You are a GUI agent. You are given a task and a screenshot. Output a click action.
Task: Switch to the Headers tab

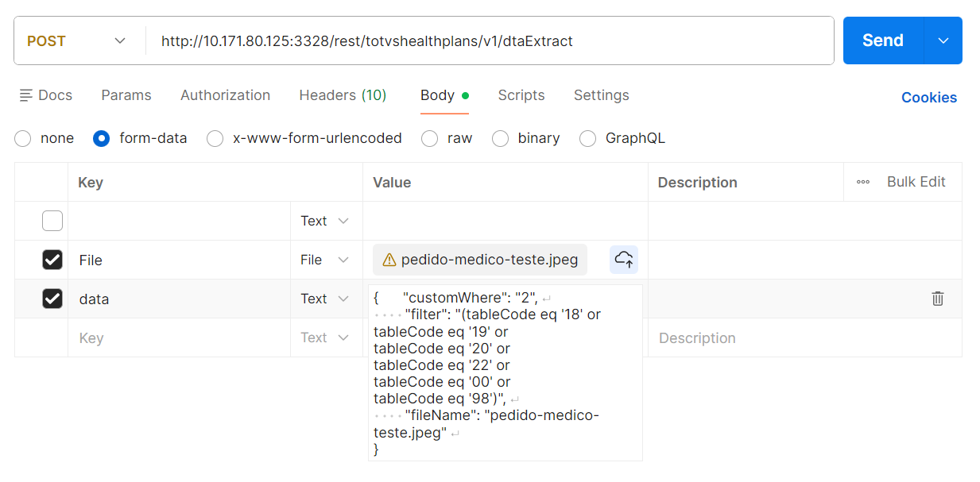(x=343, y=95)
